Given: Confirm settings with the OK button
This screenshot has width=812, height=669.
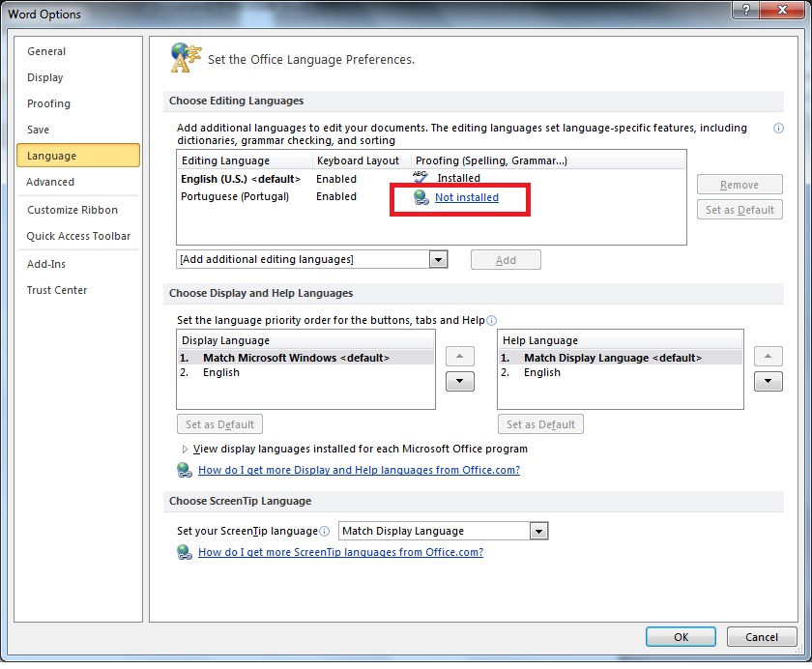Looking at the screenshot, I should [x=681, y=637].
